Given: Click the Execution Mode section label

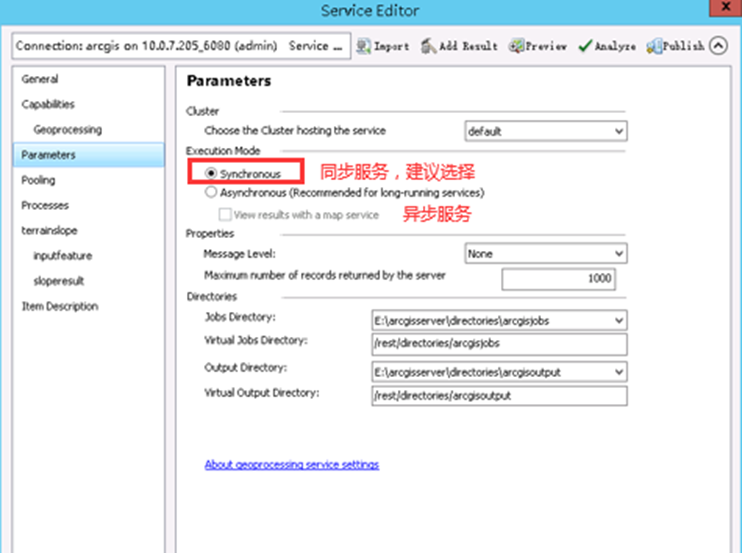Looking at the screenshot, I should pos(223,151).
